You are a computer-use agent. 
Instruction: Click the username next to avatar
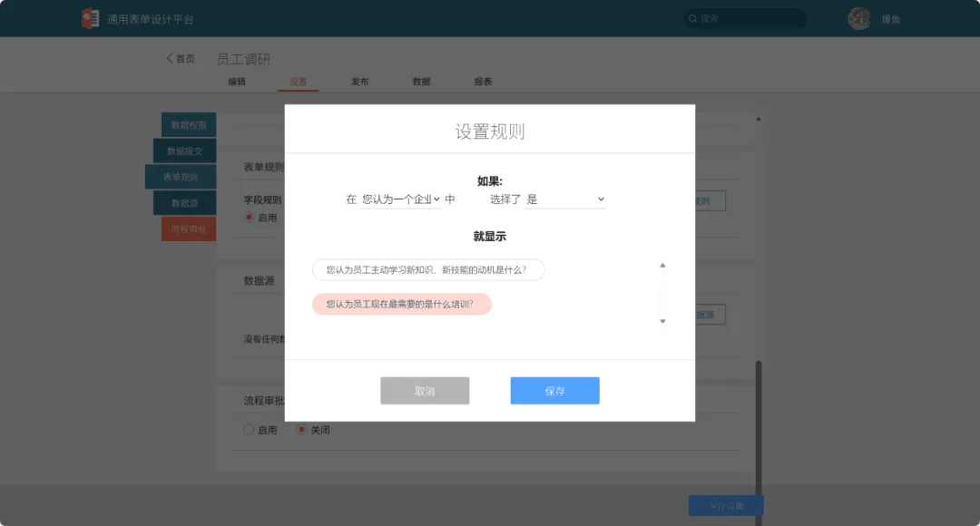point(891,19)
